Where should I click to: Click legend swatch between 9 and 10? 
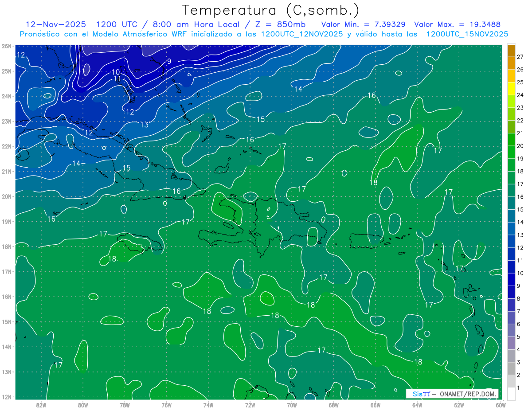click(512, 279)
